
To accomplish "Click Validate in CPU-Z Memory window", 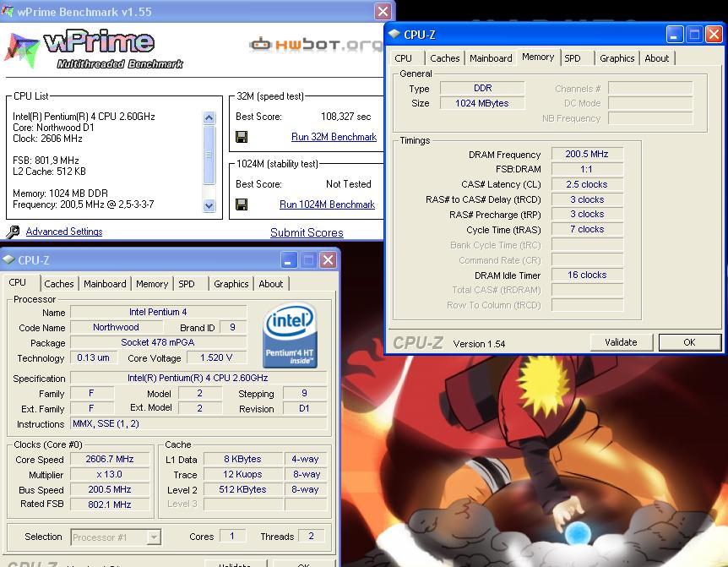I will pyautogui.click(x=621, y=342).
